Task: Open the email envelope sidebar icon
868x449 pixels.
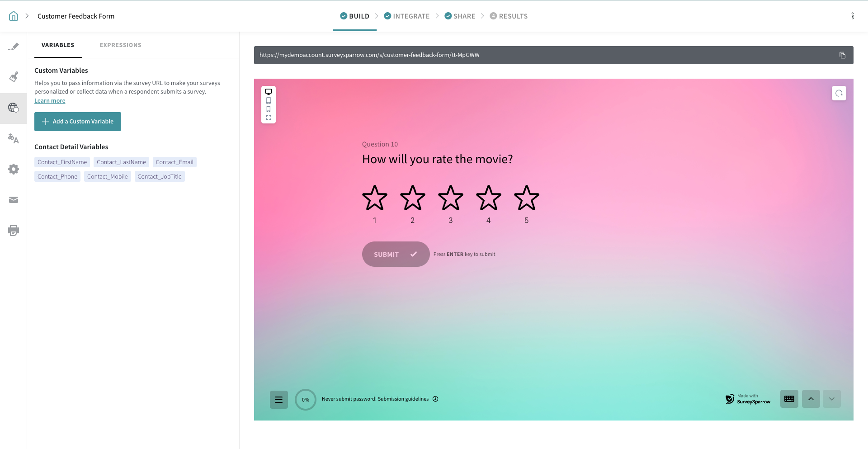Action: coord(14,200)
